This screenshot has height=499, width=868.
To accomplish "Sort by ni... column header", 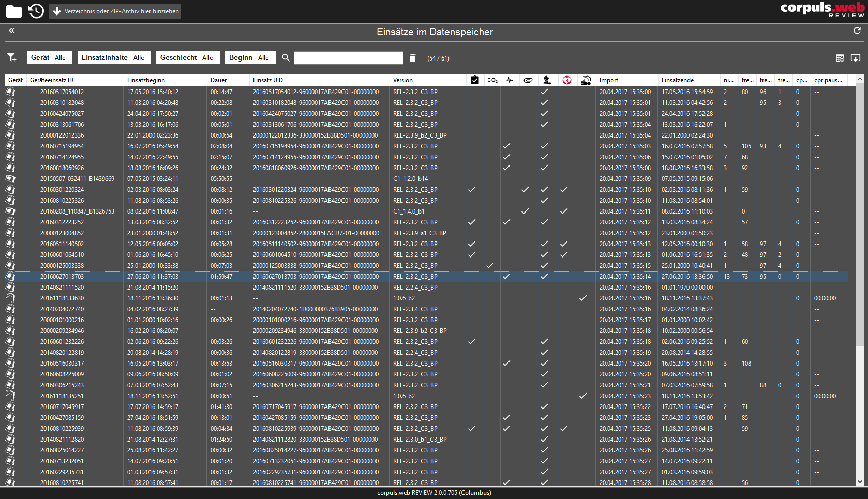I will coord(728,80).
